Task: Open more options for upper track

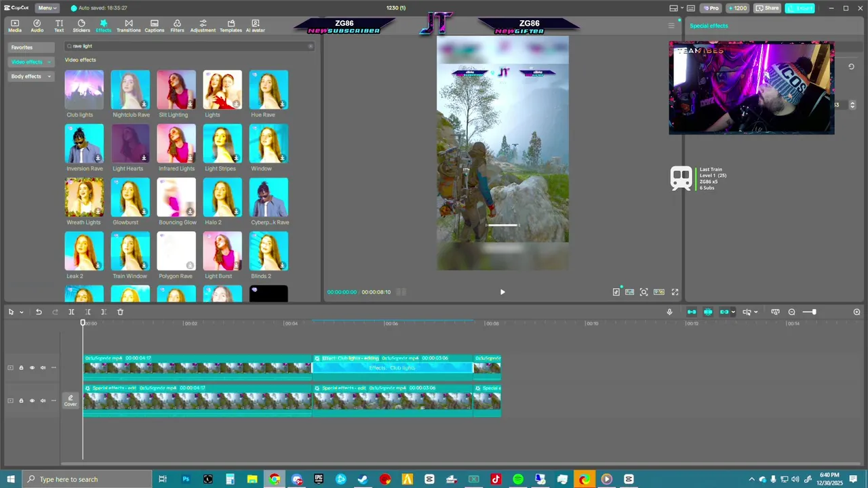Action: tap(54, 368)
